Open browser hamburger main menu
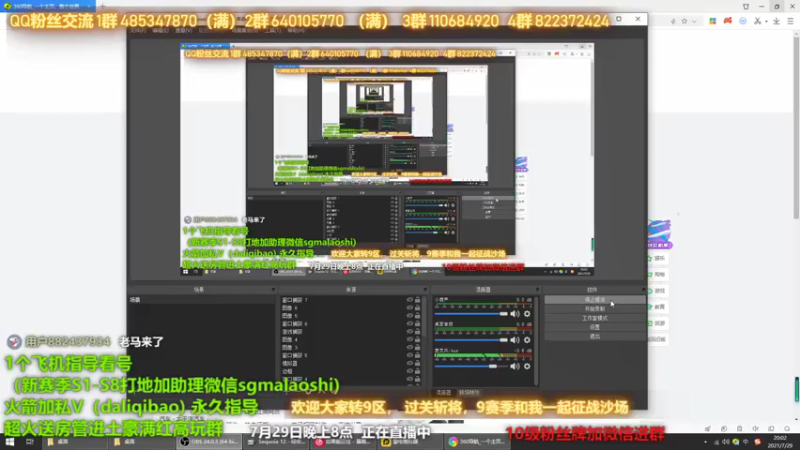 [790, 21]
